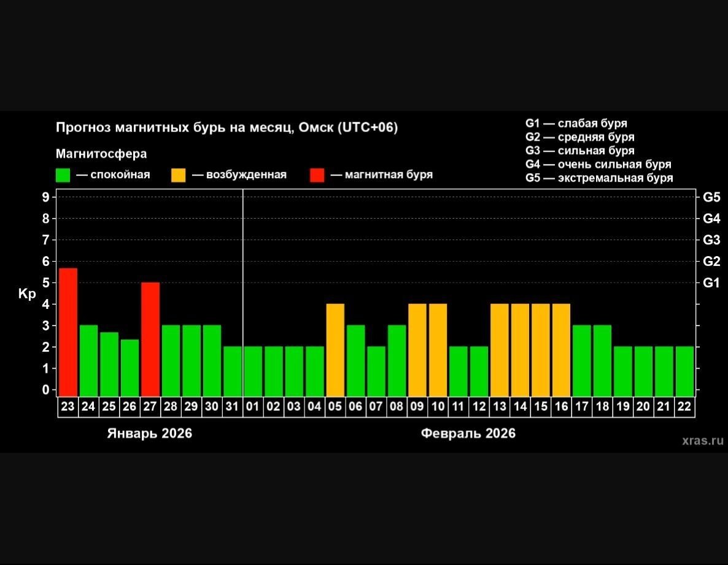Click the date label '28' on the axis
The height and width of the screenshot is (565, 728).
point(171,407)
